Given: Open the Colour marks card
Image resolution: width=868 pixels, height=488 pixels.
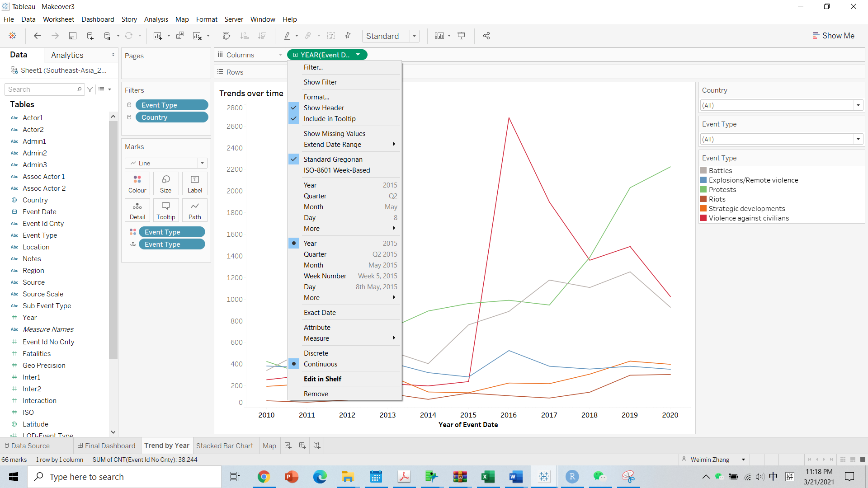Looking at the screenshot, I should coord(137,183).
